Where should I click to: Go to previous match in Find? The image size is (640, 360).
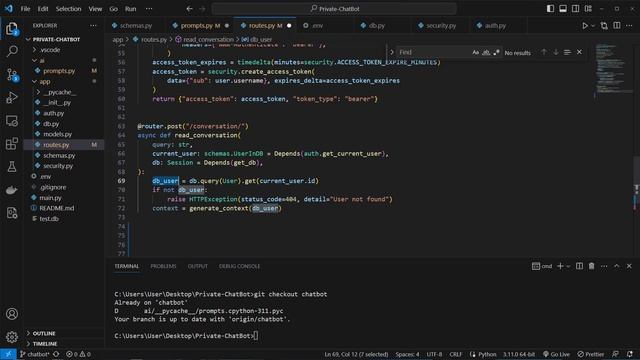[544, 52]
